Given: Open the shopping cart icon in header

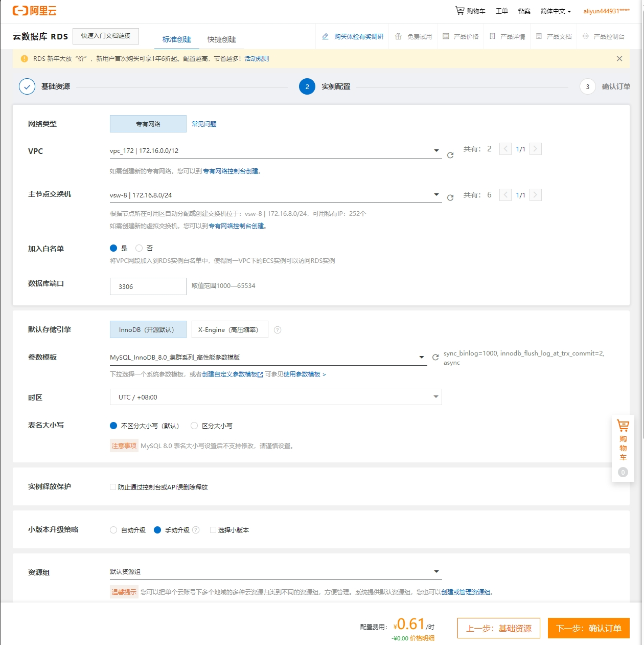Looking at the screenshot, I should point(460,11).
